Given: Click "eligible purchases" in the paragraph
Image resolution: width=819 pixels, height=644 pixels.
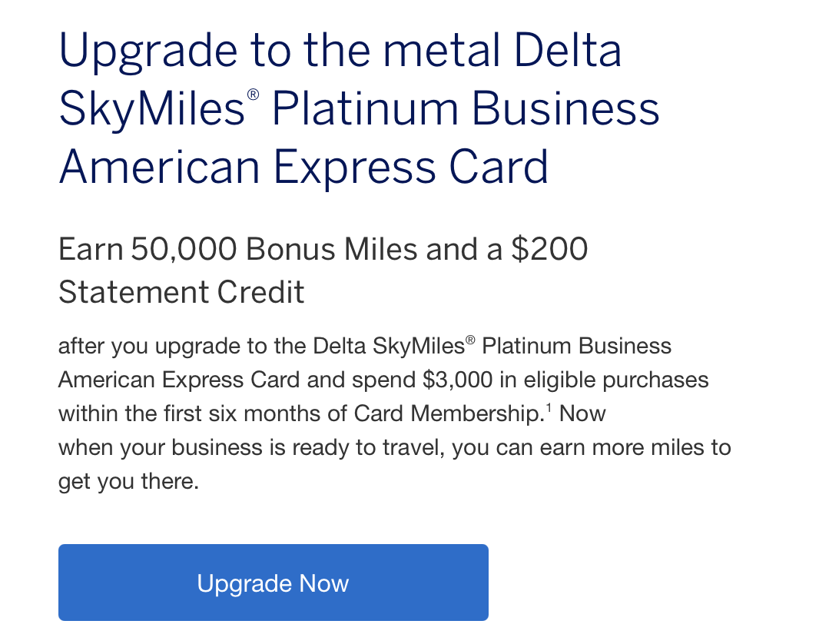Looking at the screenshot, I should click(616, 380).
